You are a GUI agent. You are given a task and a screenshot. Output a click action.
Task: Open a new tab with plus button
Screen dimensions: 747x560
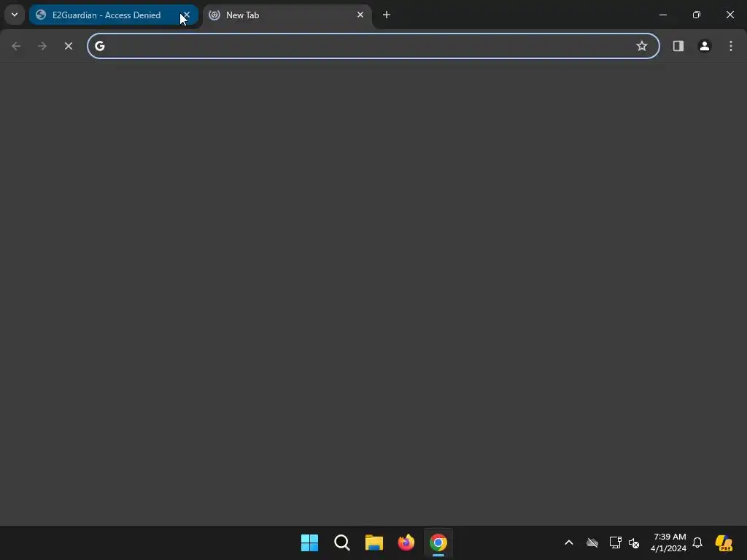tap(387, 15)
